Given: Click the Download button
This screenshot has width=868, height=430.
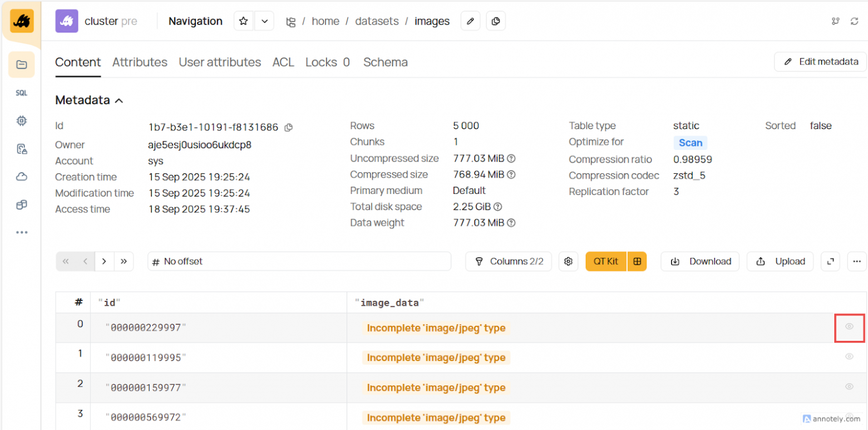Looking at the screenshot, I should click(699, 261).
